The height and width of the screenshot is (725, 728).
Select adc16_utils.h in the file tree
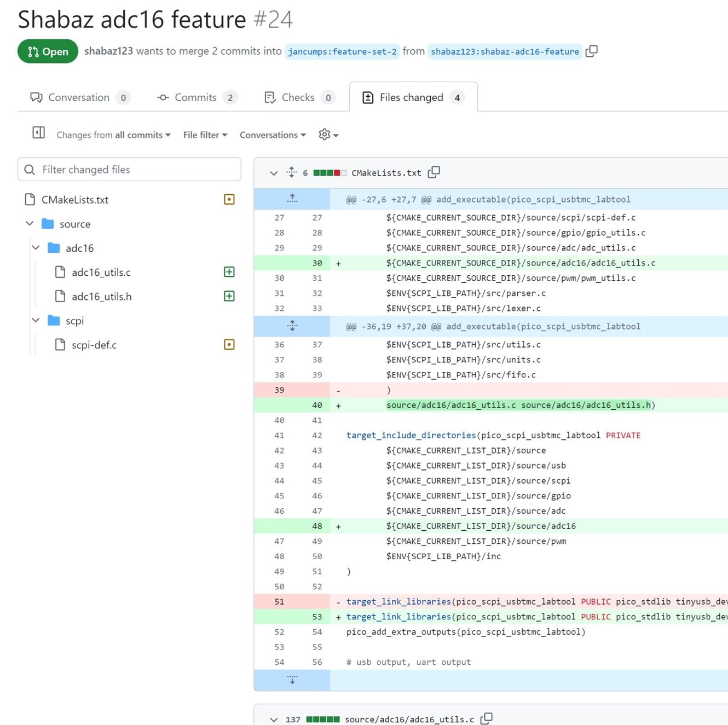pos(102,296)
